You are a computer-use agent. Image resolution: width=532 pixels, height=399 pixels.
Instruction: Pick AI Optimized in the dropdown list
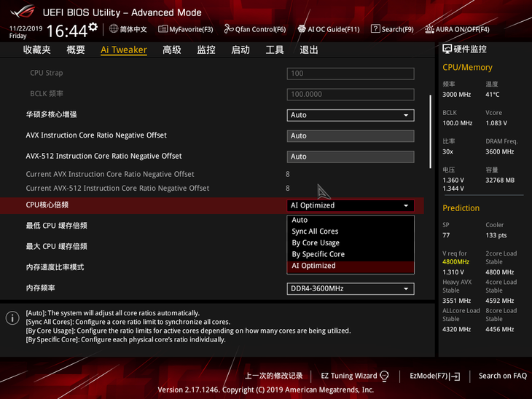pyautogui.click(x=351, y=266)
